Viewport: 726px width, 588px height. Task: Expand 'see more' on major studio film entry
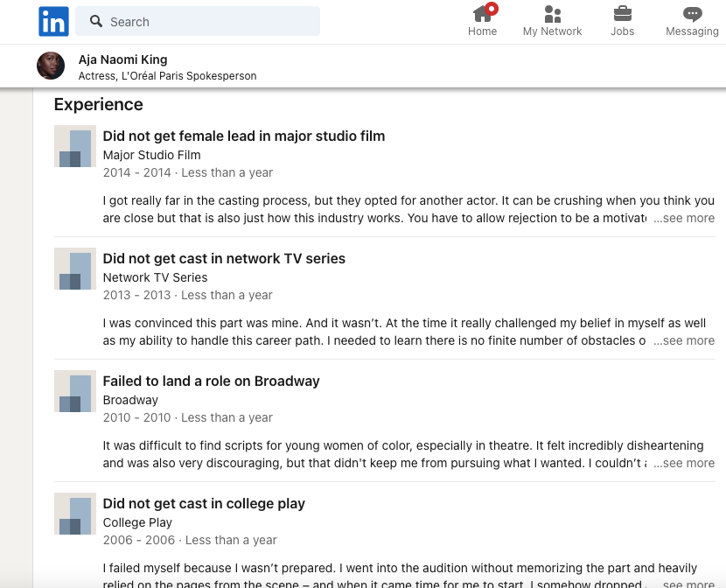coord(688,218)
